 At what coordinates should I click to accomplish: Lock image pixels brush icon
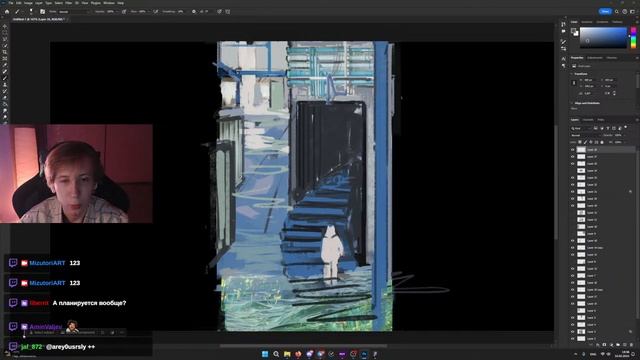(585, 142)
